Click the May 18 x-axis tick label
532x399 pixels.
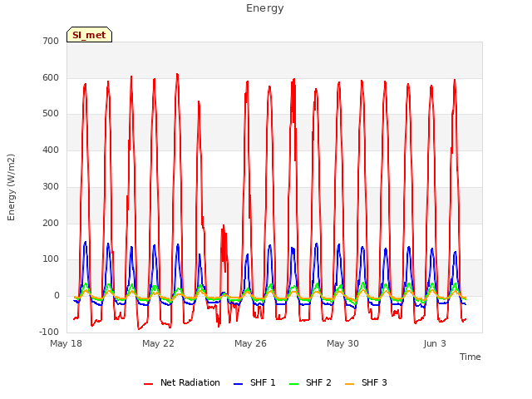click(x=66, y=343)
